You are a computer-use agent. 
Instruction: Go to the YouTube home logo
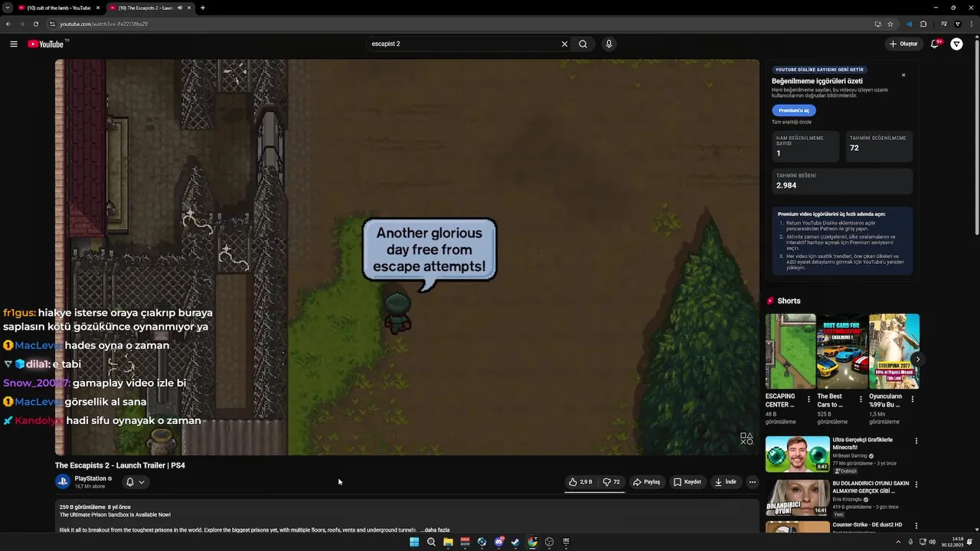46,44
